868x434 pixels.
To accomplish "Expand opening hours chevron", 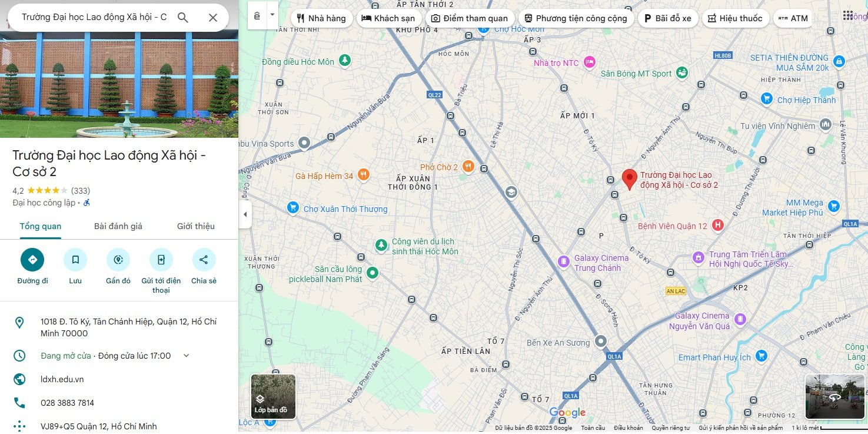I will point(187,356).
